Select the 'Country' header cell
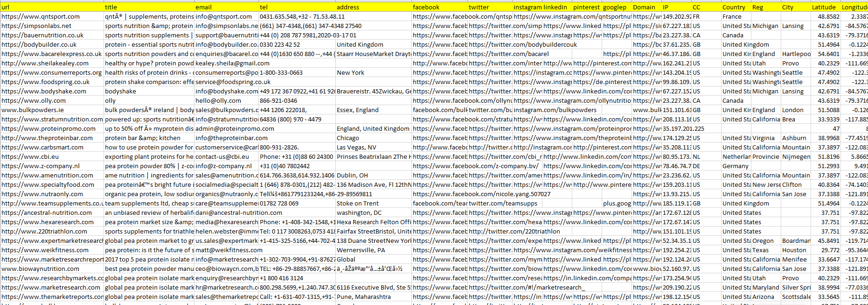Image resolution: width=868 pixels, height=305 pixels. click(x=736, y=7)
